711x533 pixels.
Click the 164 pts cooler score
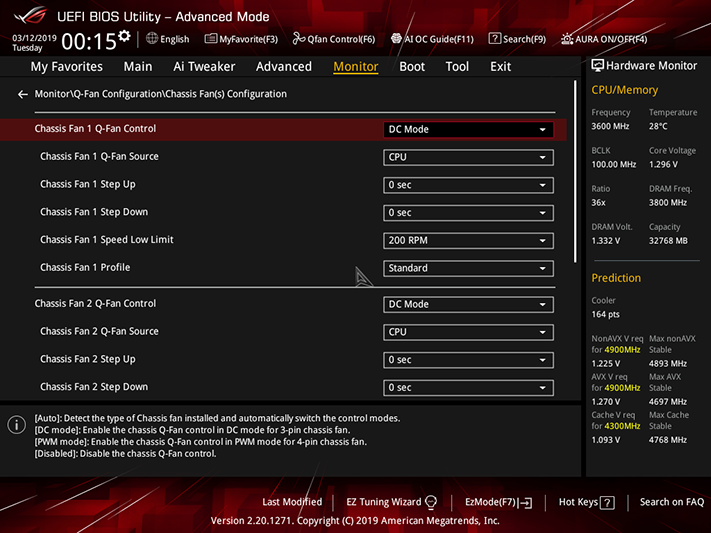[x=605, y=314]
